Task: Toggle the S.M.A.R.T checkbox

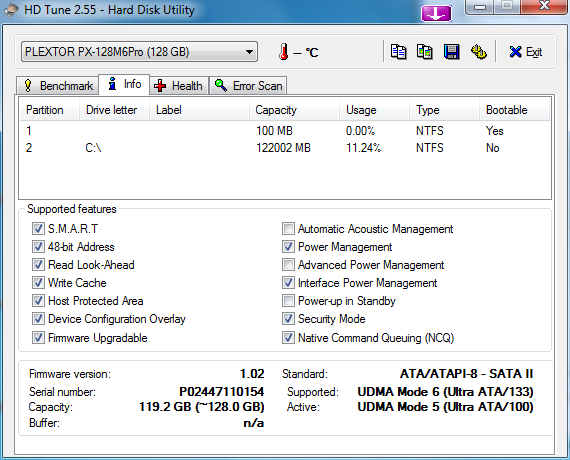Action: [38, 229]
